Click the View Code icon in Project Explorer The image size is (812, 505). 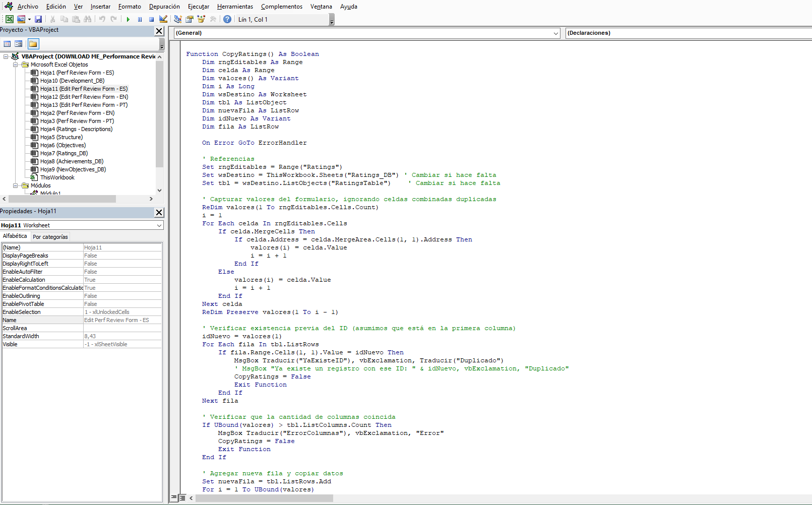[x=7, y=43]
